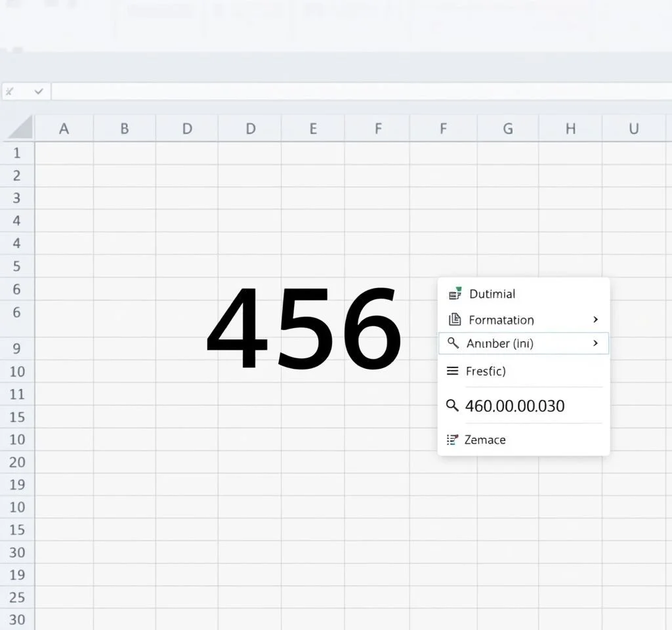
Task: Select column H header
Action: (570, 129)
